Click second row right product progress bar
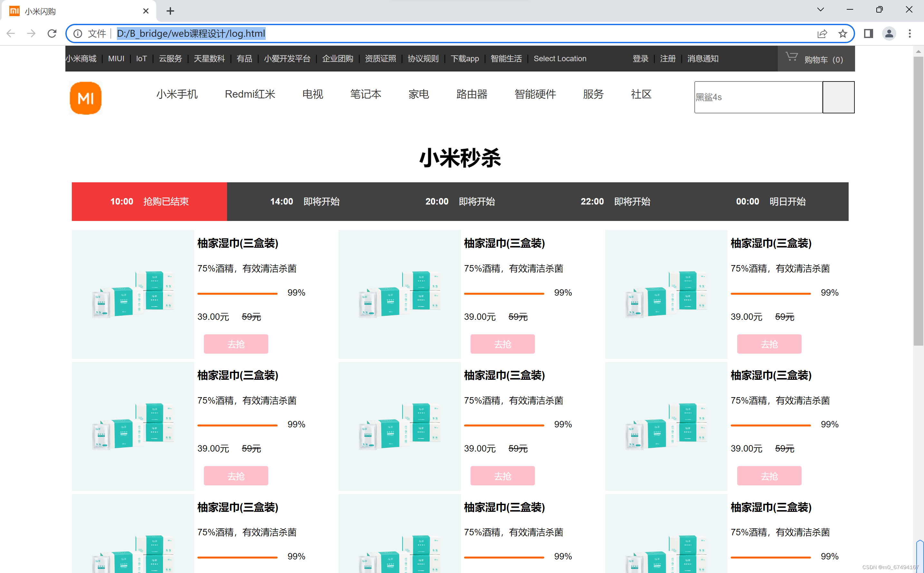The height and width of the screenshot is (573, 924). coord(771,425)
